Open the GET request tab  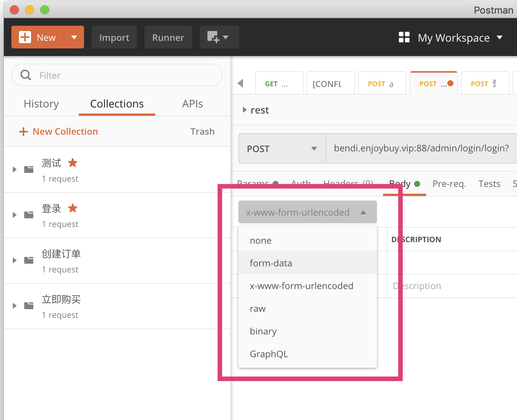click(x=279, y=83)
